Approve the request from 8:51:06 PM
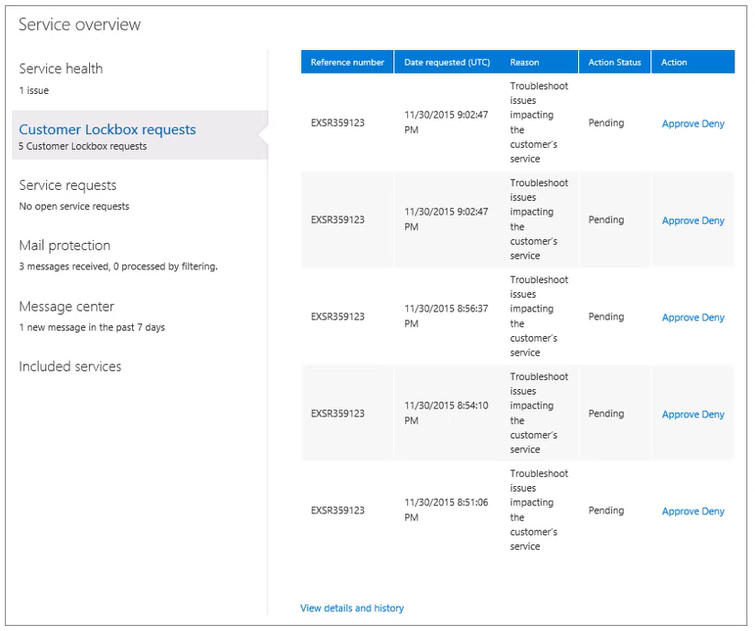The width and height of the screenshot is (755, 631). tap(680, 512)
